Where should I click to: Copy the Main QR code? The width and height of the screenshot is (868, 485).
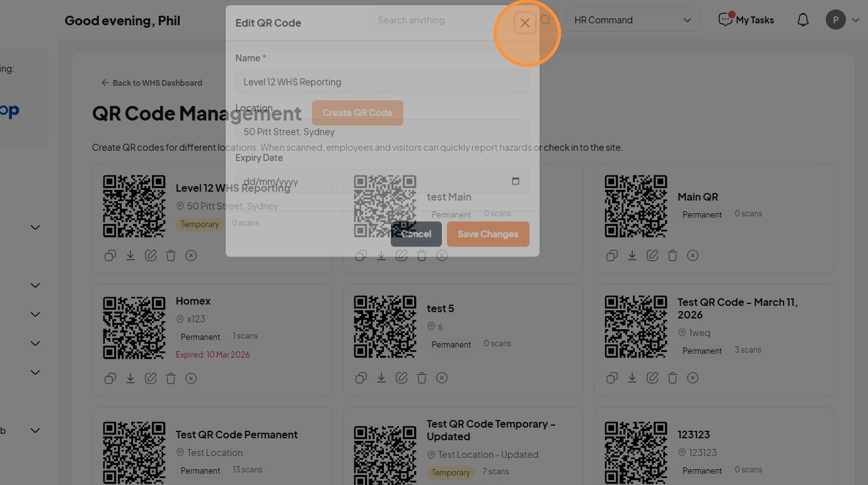tap(612, 255)
